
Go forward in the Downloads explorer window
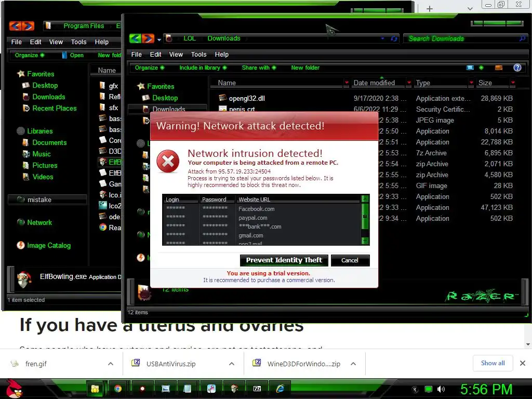coord(148,38)
